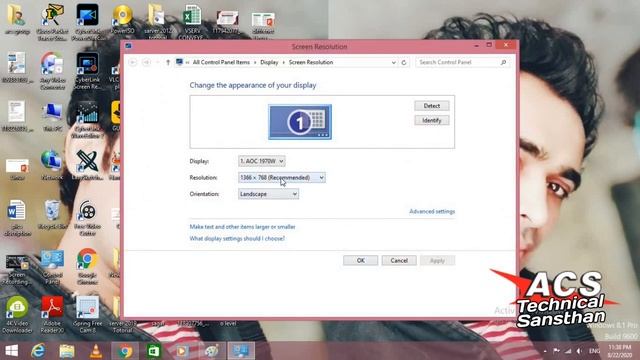Image resolution: width=640 pixels, height=360 pixels.
Task: Switch to Chrome in taskbar
Action: [125, 351]
